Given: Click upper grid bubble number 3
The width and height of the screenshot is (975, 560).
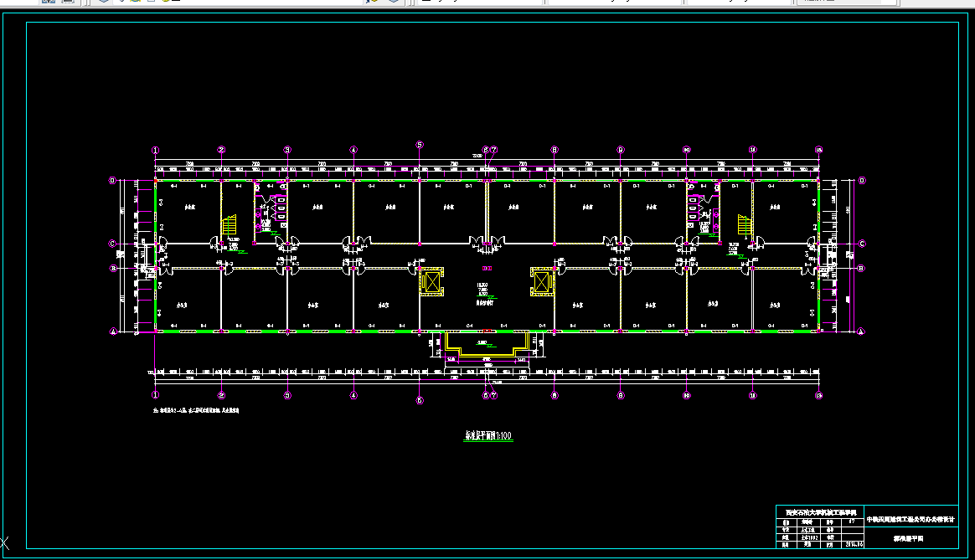Looking at the screenshot, I should pos(287,150).
